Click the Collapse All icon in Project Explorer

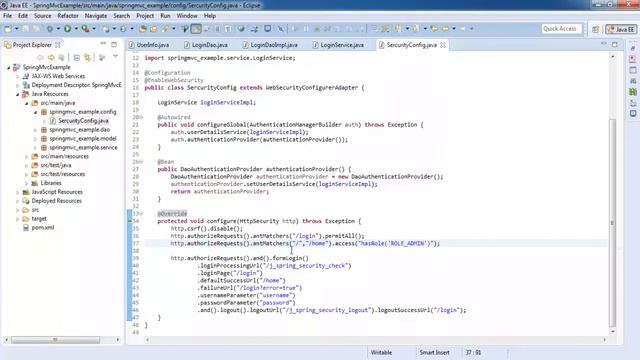pyautogui.click(x=76, y=58)
